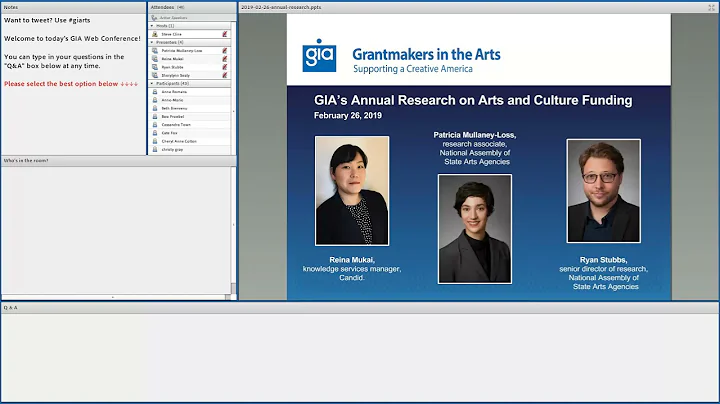This screenshot has width=720, height=404.
Task: Select the Notes pod title
Action: click(11, 7)
